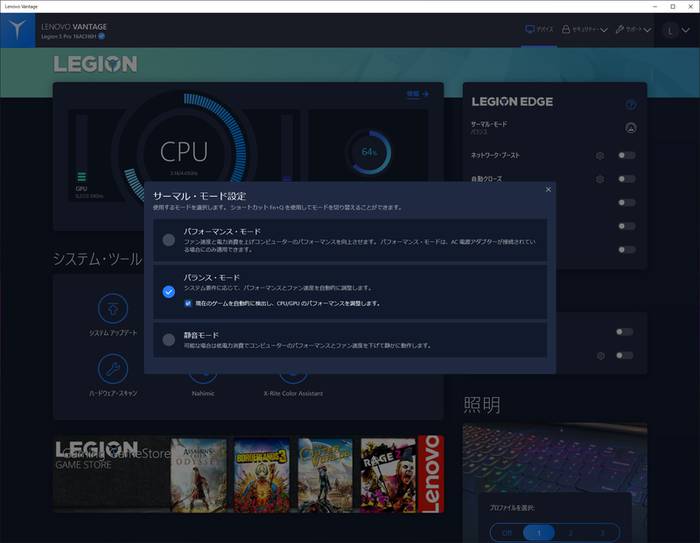The width and height of the screenshot is (700, 543).
Task: Toggle the 自動クローズ switch
Action: pyautogui.click(x=626, y=179)
